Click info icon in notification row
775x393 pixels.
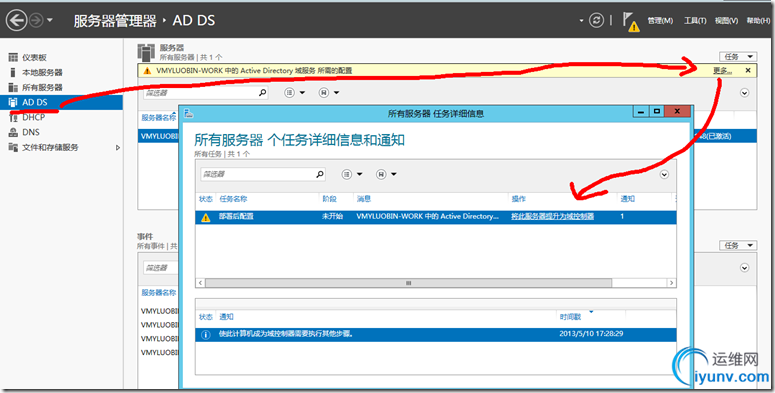(x=206, y=335)
